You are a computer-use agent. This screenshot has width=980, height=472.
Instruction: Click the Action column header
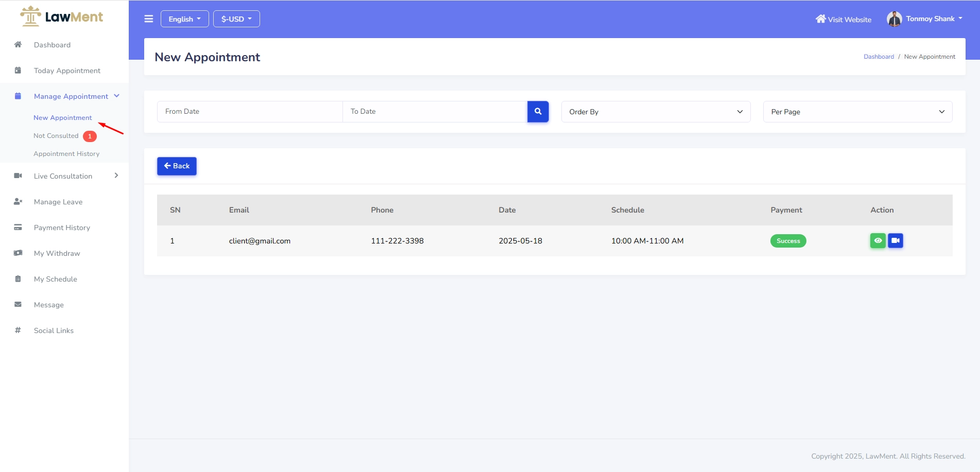pos(882,210)
